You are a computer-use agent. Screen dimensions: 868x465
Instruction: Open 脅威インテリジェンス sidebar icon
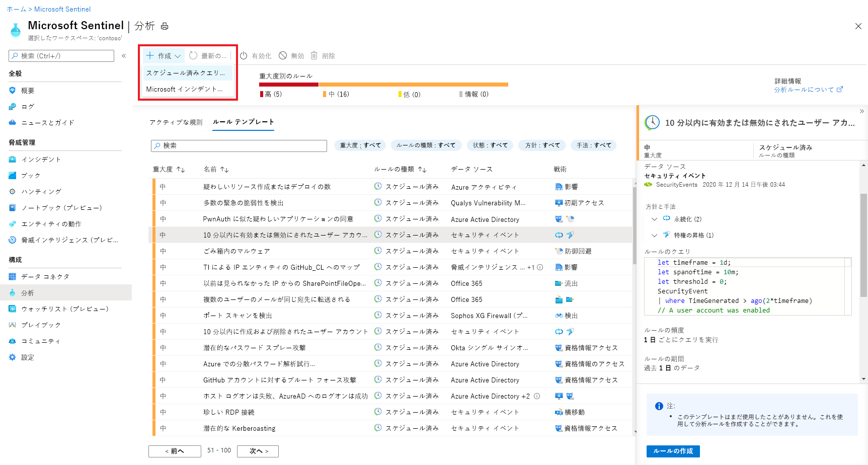pos(13,240)
